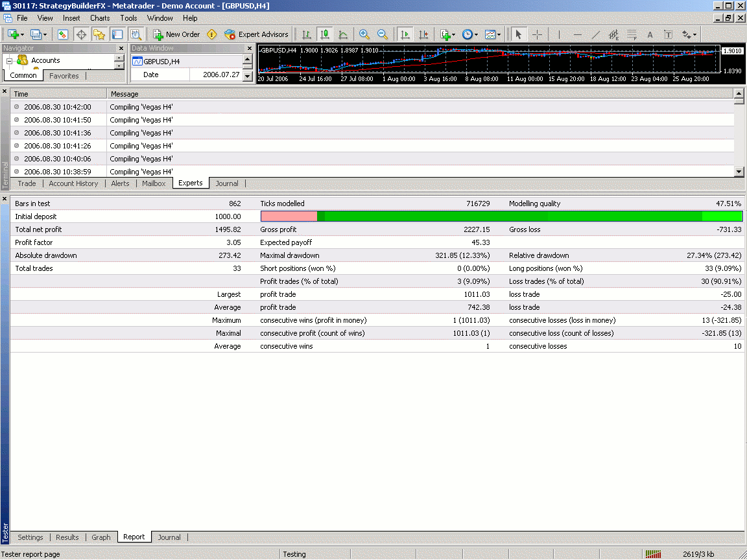Switch chart to line chart mode
Viewport: 747px width, 560px height.
(x=343, y=34)
